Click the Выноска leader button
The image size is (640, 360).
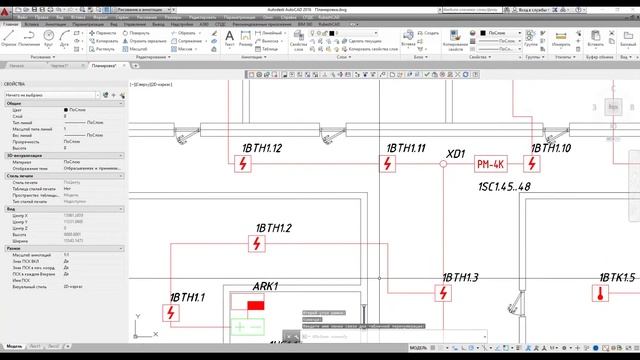click(269, 41)
